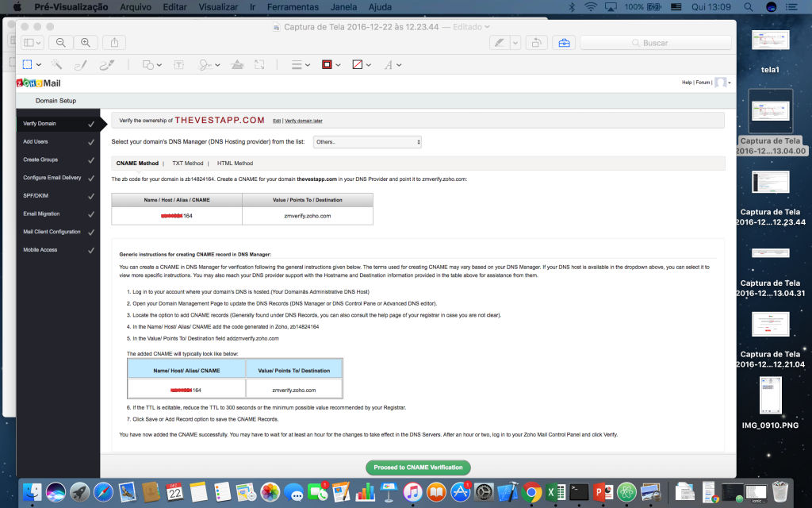
Task: Open Google Chrome in the Dock
Action: point(531,491)
